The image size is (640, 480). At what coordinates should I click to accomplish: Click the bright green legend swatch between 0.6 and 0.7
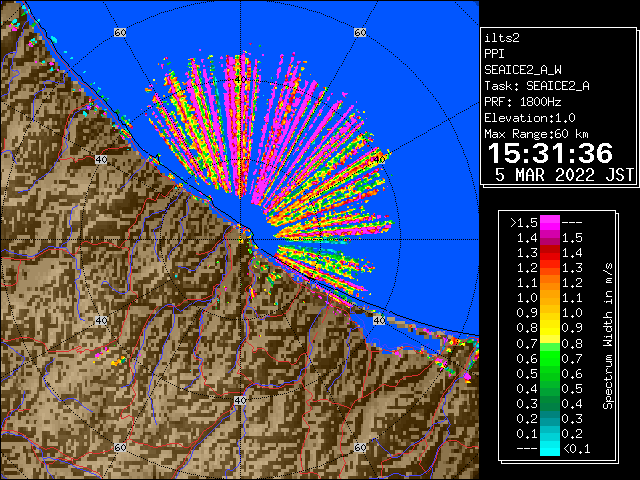[x=549, y=358]
